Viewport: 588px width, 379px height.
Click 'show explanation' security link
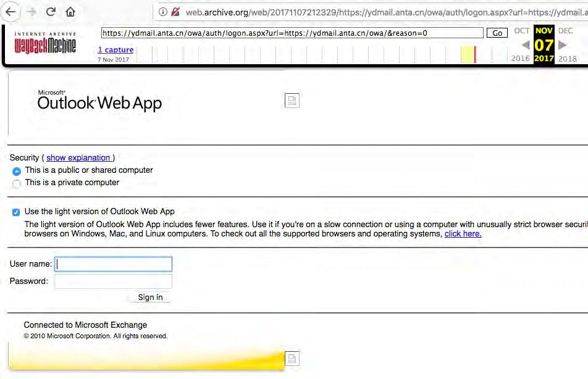pyautogui.click(x=79, y=158)
